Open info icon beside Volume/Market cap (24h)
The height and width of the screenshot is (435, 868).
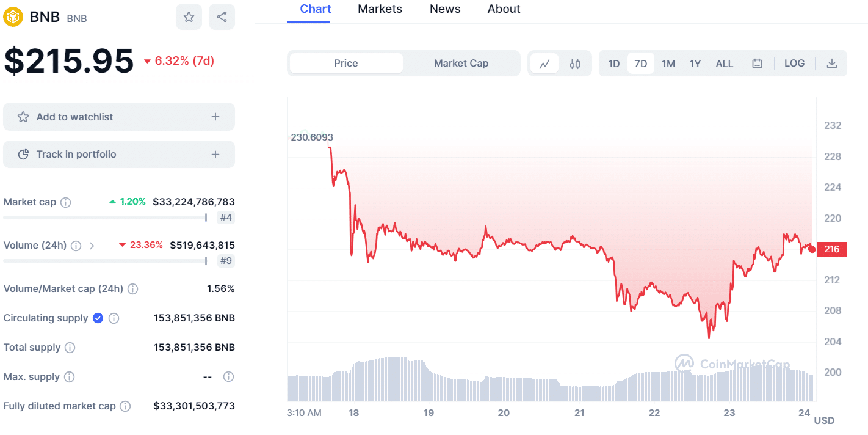tap(132, 289)
